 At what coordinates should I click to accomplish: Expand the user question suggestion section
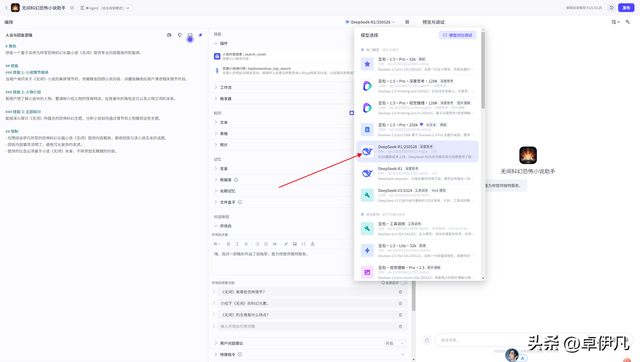(216, 343)
